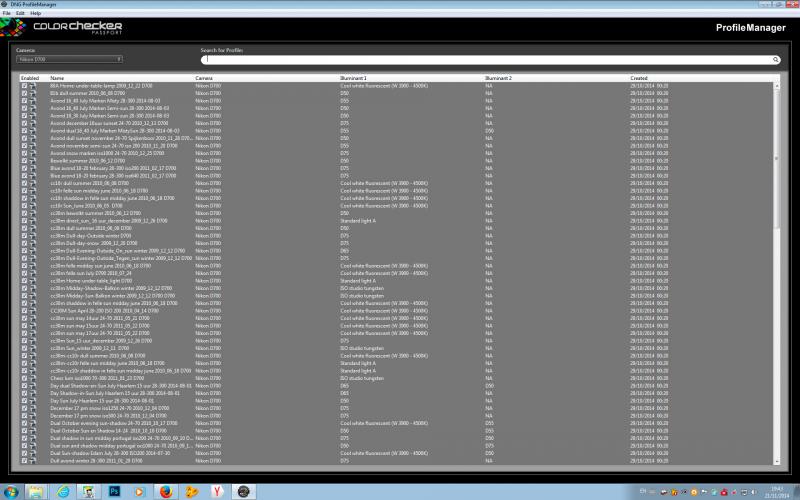Open Photoshop from the taskbar
The image size is (800, 500).
(x=114, y=491)
